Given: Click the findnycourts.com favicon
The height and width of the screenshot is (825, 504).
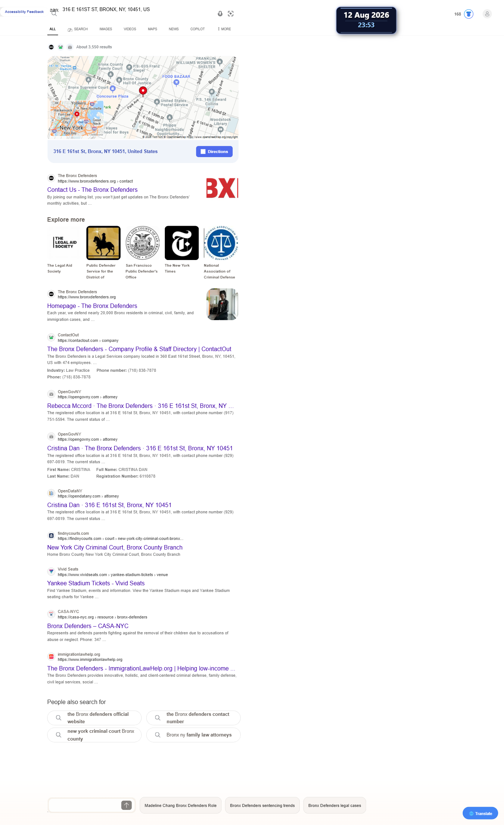Looking at the screenshot, I should tap(51, 536).
